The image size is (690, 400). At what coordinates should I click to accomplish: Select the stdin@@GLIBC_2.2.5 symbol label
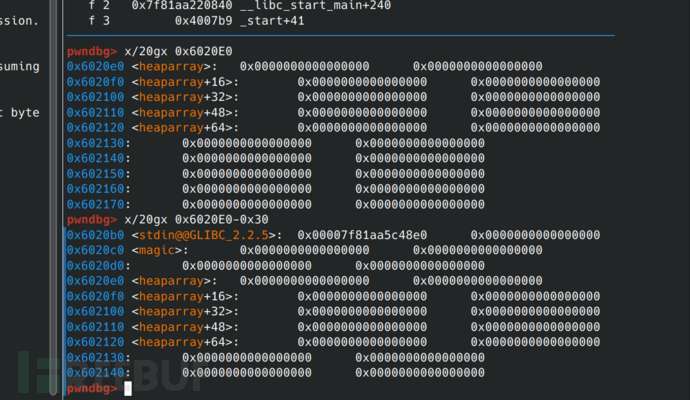[x=203, y=235]
